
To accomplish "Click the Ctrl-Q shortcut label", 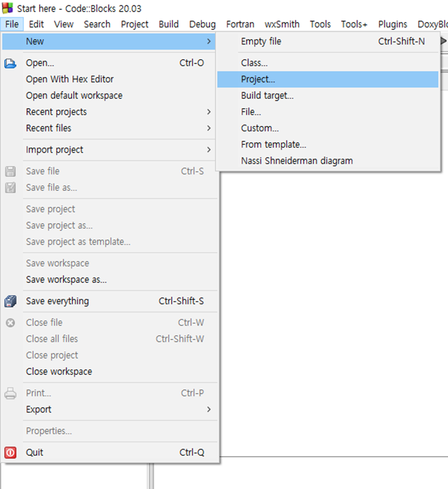I will coord(191,453).
